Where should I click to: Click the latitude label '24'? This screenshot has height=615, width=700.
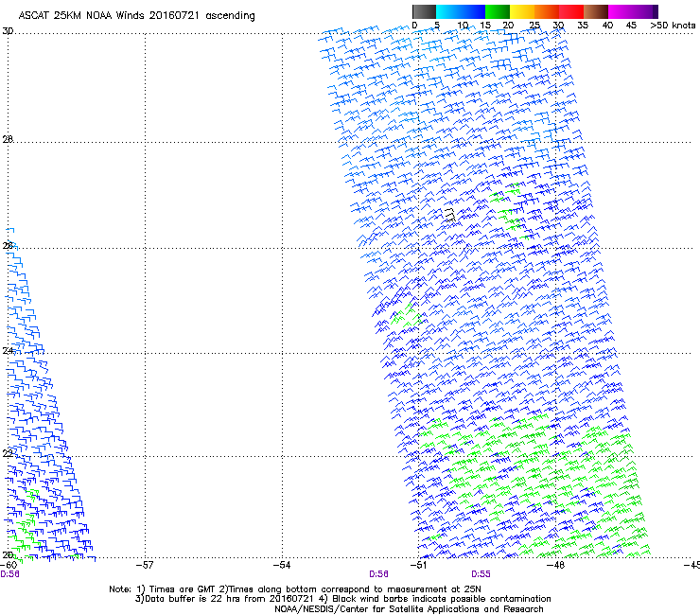[8, 351]
